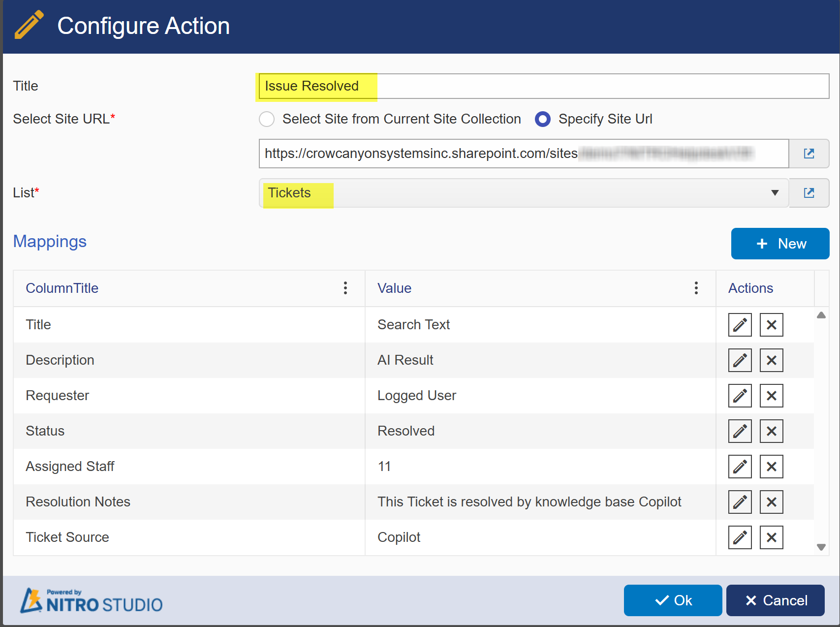Choose the Specify Site Url radio button
Screen dimensions: 840x627
[543, 119]
